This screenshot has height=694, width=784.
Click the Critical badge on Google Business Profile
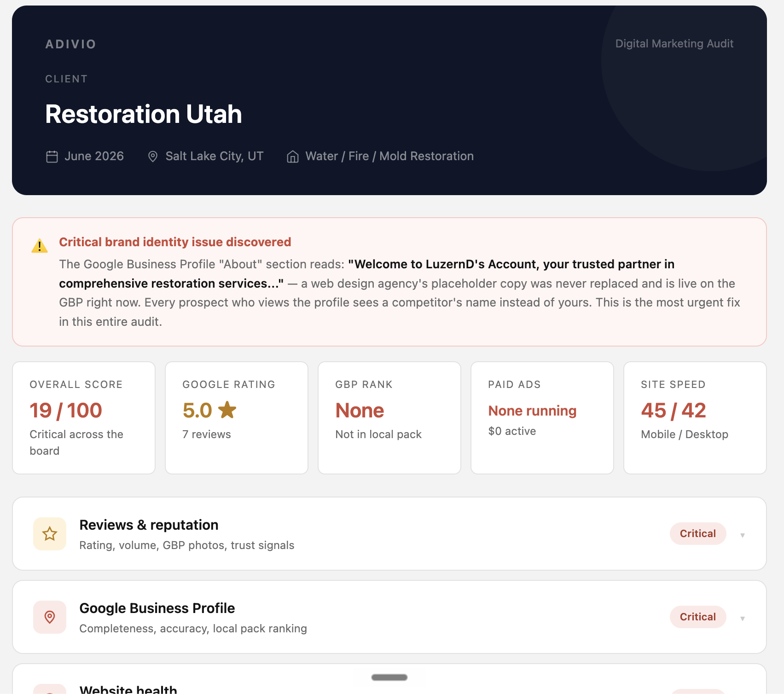pyautogui.click(x=698, y=617)
